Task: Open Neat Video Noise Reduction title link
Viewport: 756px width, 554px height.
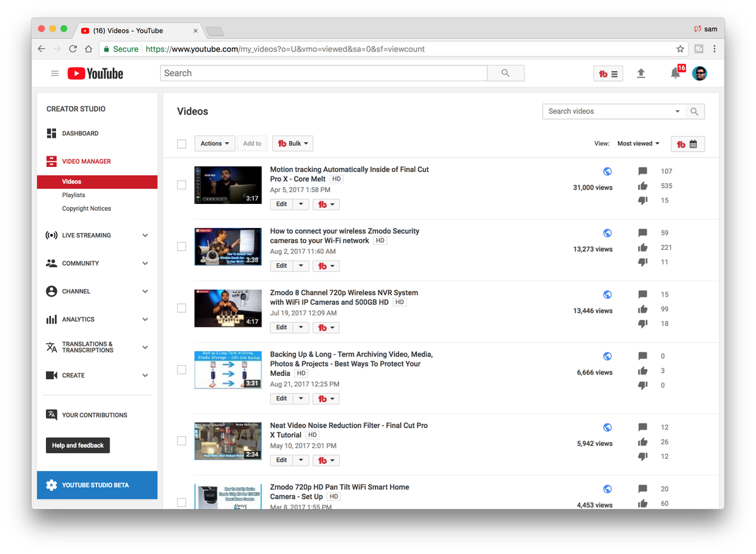Action: coord(349,430)
